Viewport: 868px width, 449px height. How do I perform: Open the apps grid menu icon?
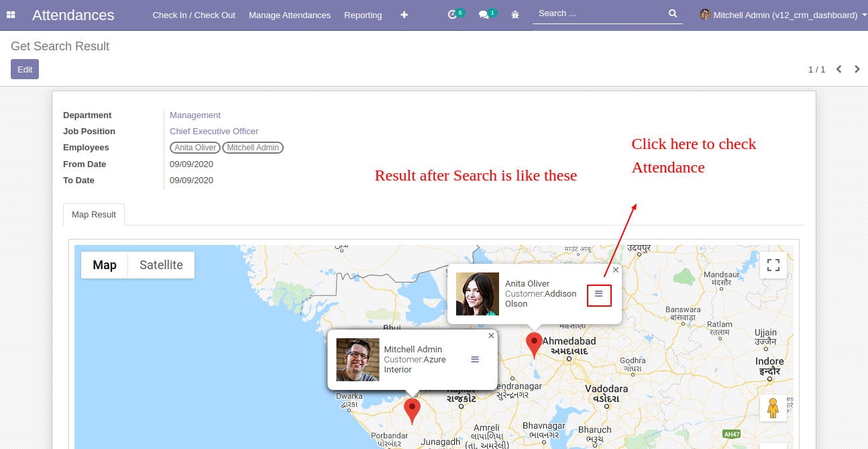click(x=11, y=15)
